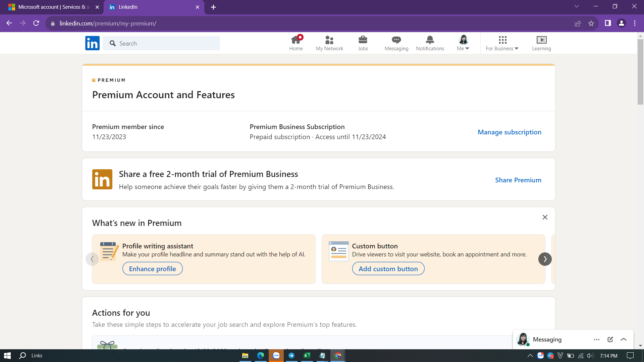Image resolution: width=644 pixels, height=362 pixels.
Task: Reload the current page
Action: click(x=36, y=23)
